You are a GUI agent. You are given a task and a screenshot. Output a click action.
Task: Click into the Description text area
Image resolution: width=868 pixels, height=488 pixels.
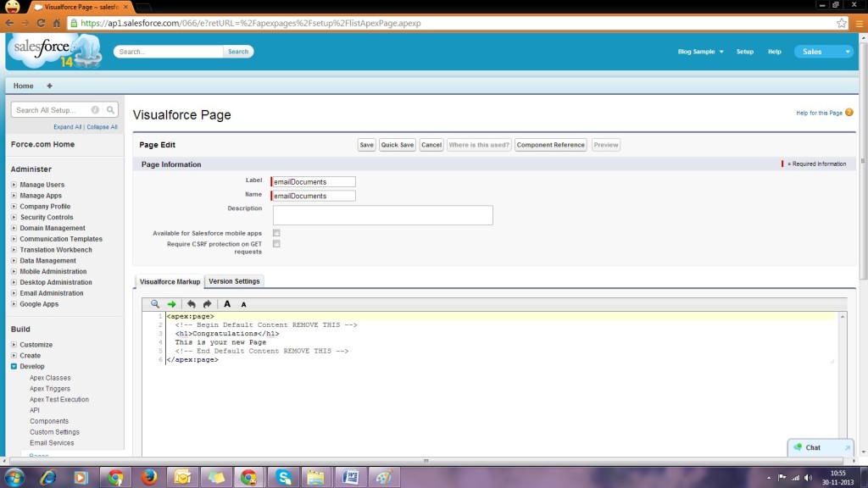point(382,215)
